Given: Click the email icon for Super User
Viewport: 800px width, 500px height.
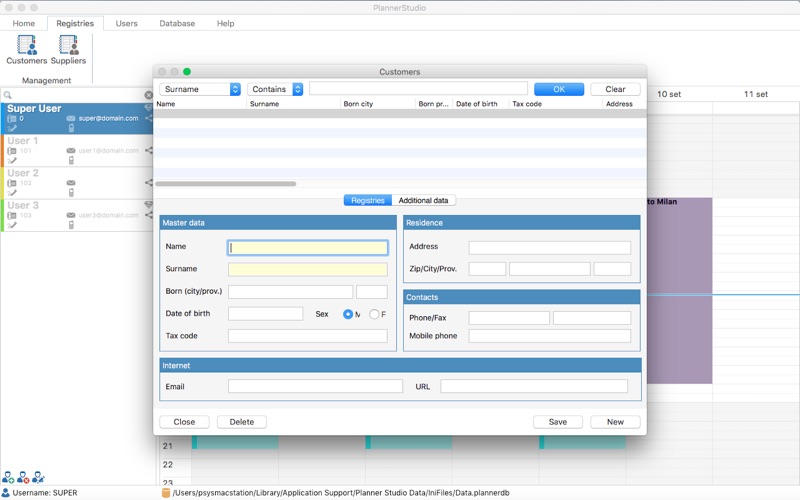Looking at the screenshot, I should pyautogui.click(x=71, y=118).
